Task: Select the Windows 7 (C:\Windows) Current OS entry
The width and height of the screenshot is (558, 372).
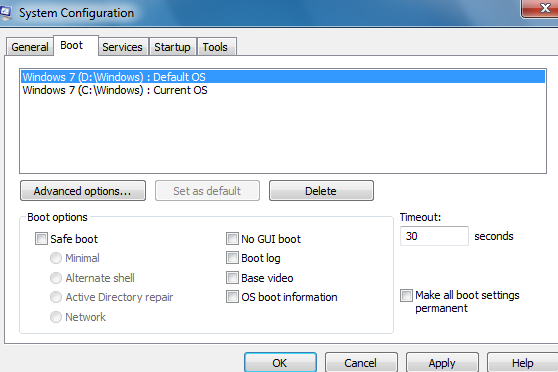Action: click(x=283, y=90)
